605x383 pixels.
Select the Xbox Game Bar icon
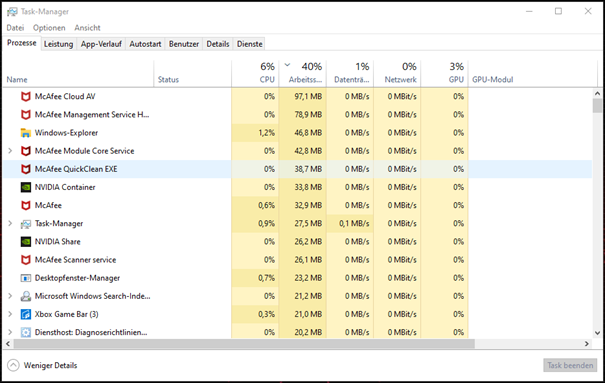point(25,314)
